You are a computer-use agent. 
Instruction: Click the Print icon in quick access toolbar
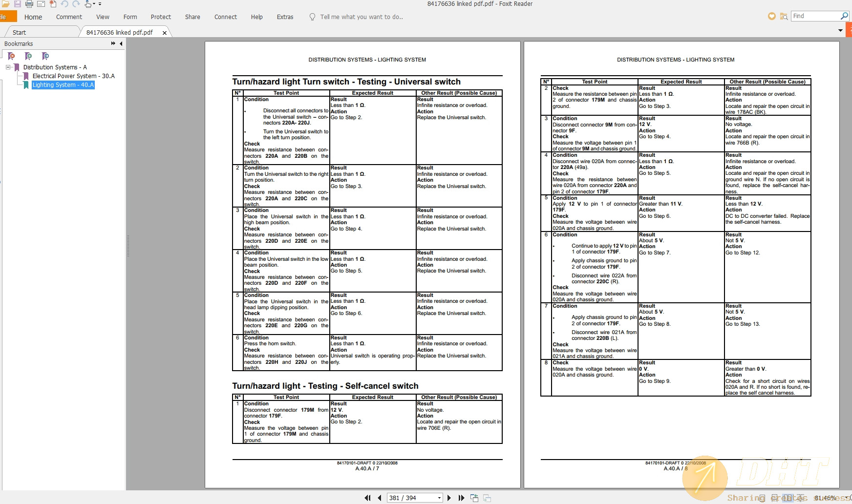29,4
